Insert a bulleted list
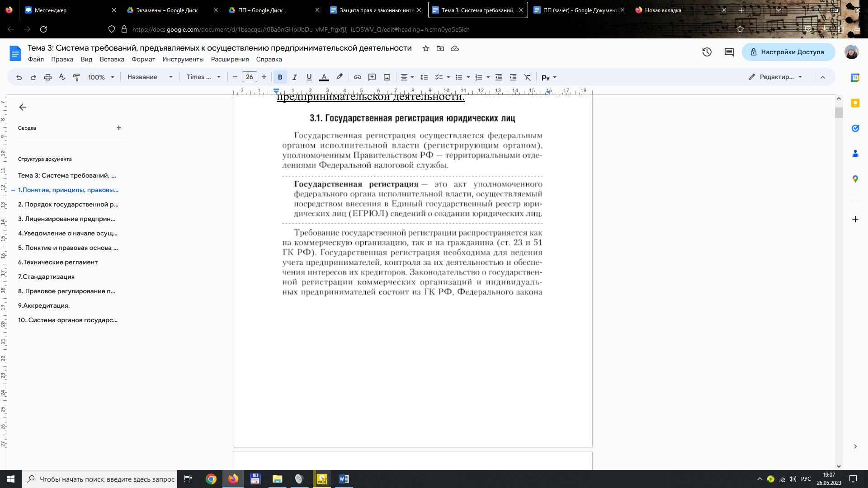The width and height of the screenshot is (868, 488). [x=459, y=77]
